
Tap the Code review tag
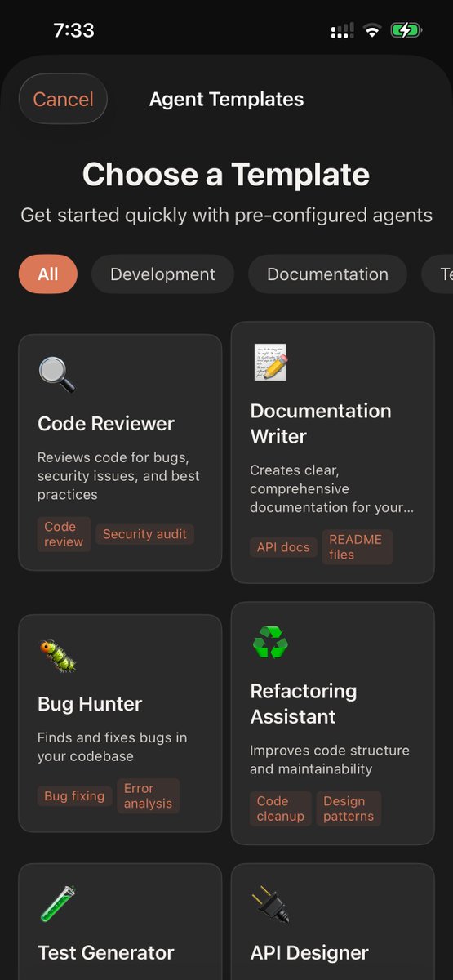pos(64,534)
